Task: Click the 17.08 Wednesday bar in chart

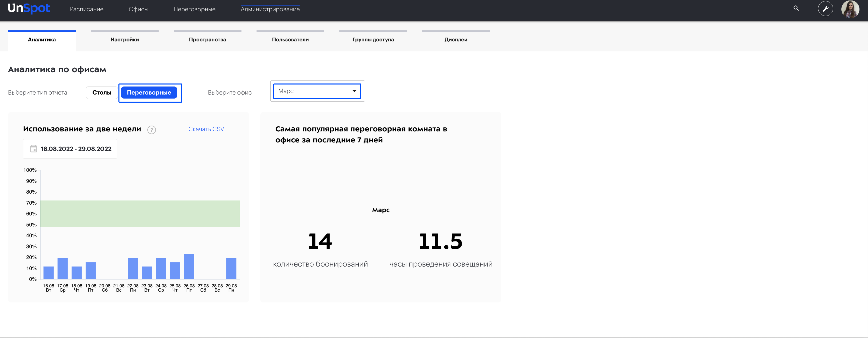Action: [x=63, y=269]
